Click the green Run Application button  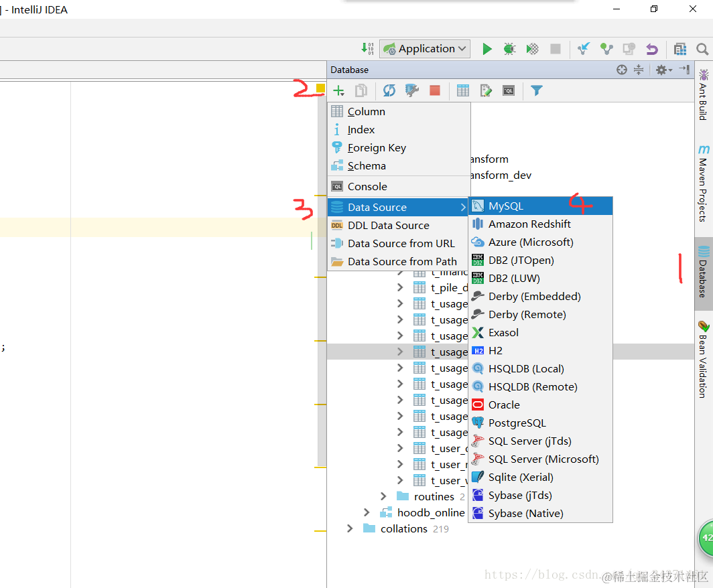tap(487, 49)
